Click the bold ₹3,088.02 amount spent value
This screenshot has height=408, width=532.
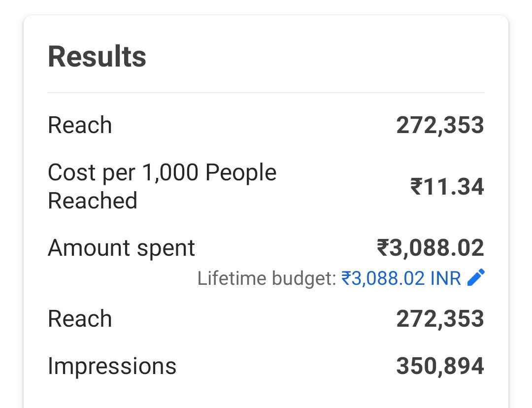tap(431, 248)
